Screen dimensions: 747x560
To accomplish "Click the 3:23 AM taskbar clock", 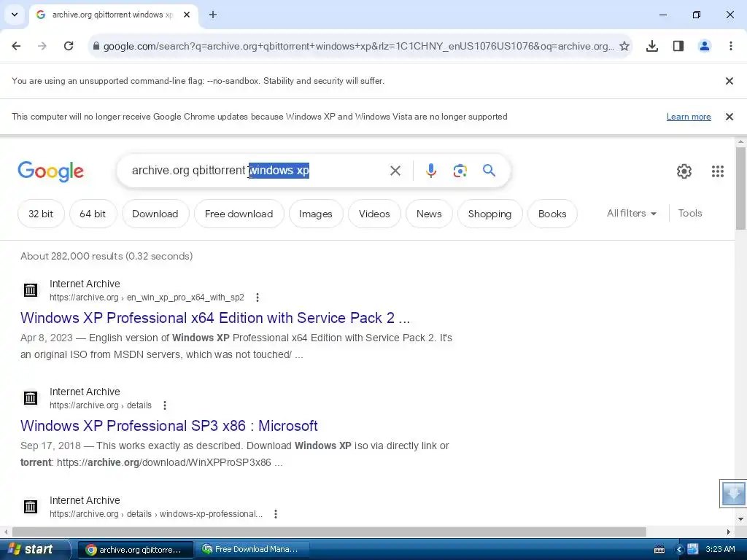I will point(720,549).
